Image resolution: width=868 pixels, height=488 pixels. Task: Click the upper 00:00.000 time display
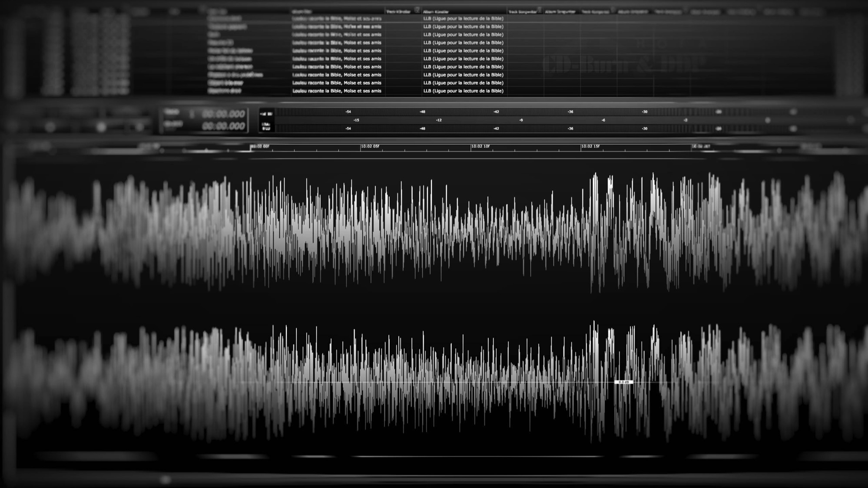pos(223,114)
